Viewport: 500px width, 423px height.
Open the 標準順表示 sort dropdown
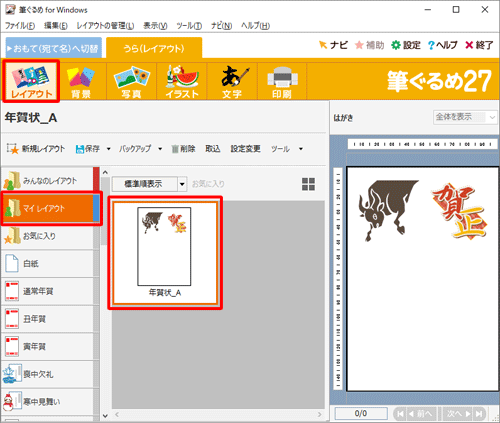[149, 184]
